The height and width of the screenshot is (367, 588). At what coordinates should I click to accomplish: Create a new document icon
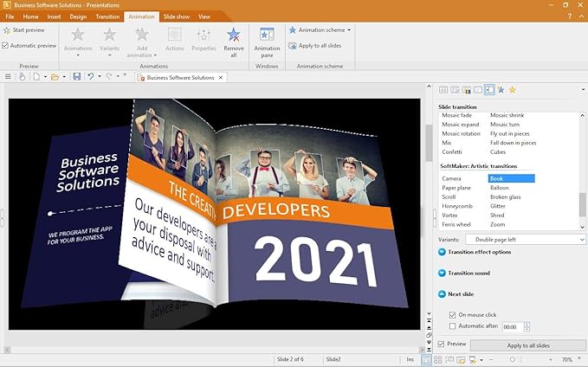(x=36, y=77)
